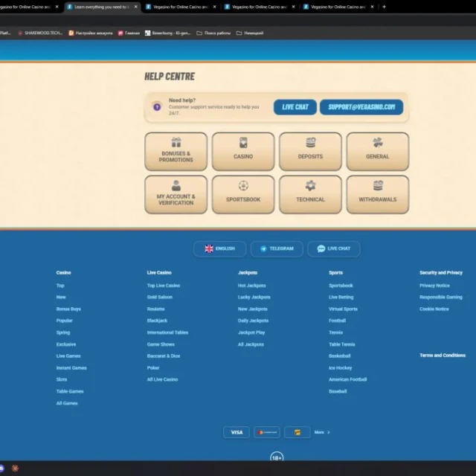The image size is (476, 476).
Task: Open the Withdrawals help category
Action: pyautogui.click(x=378, y=195)
